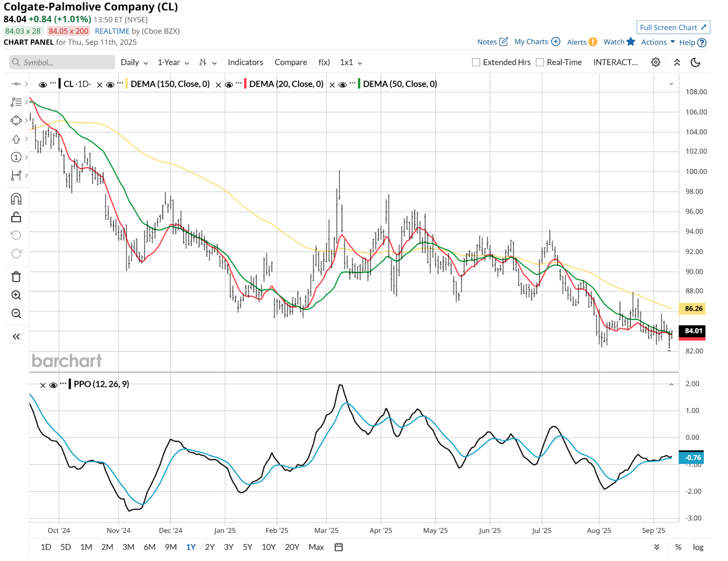Image resolution: width=728 pixels, height=561 pixels.
Task: Open chart settings gear
Action: point(656,62)
